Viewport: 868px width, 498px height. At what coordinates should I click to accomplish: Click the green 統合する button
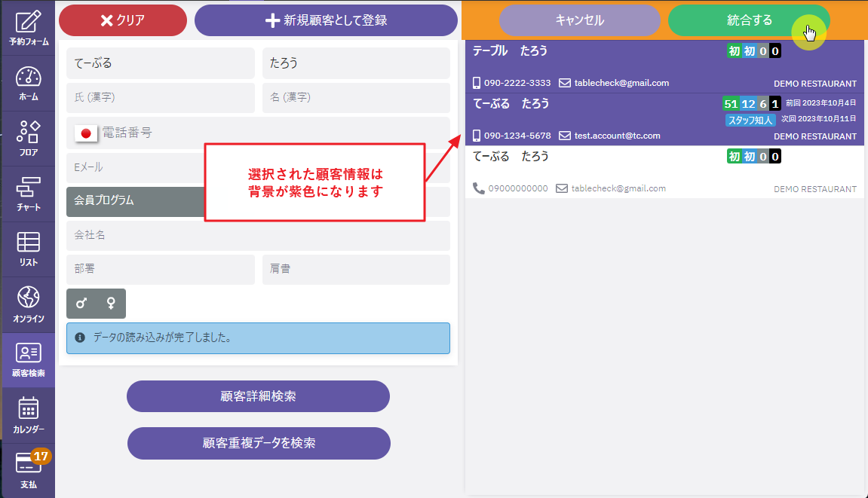point(748,20)
